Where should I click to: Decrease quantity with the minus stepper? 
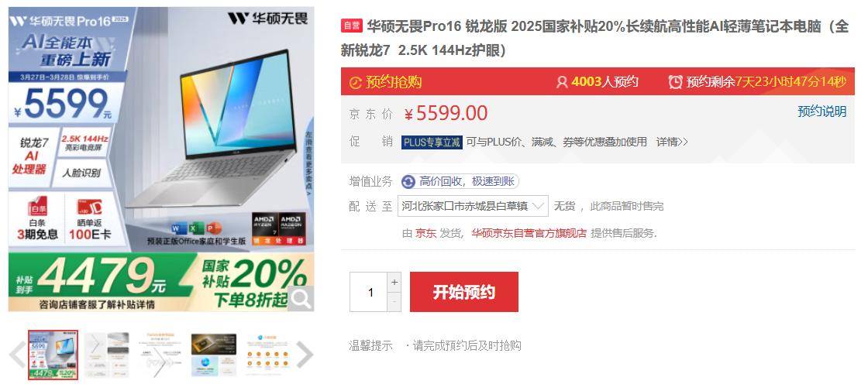394,302
